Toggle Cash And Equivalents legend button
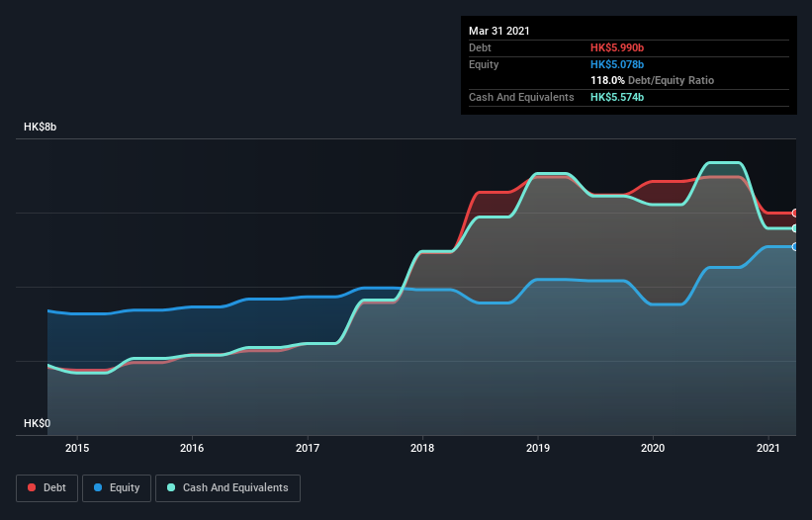Screen dimensions: 812x520 point(227,488)
